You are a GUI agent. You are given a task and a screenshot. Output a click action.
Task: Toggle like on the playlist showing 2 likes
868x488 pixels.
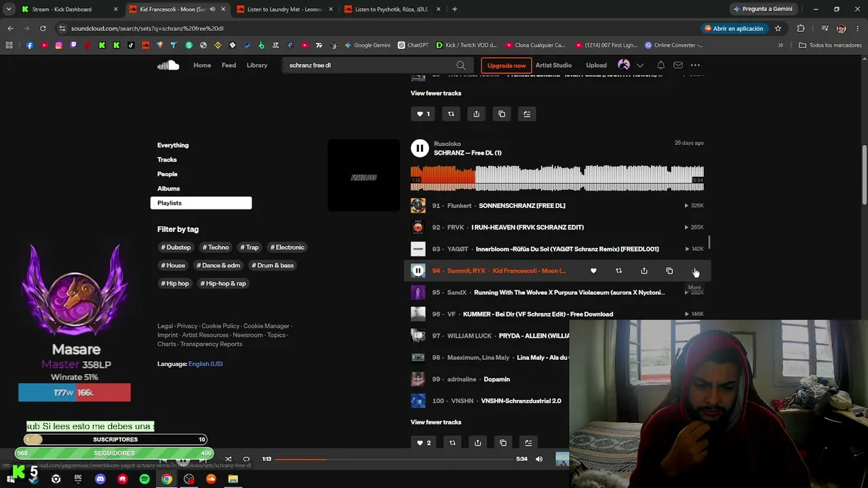coord(424,443)
